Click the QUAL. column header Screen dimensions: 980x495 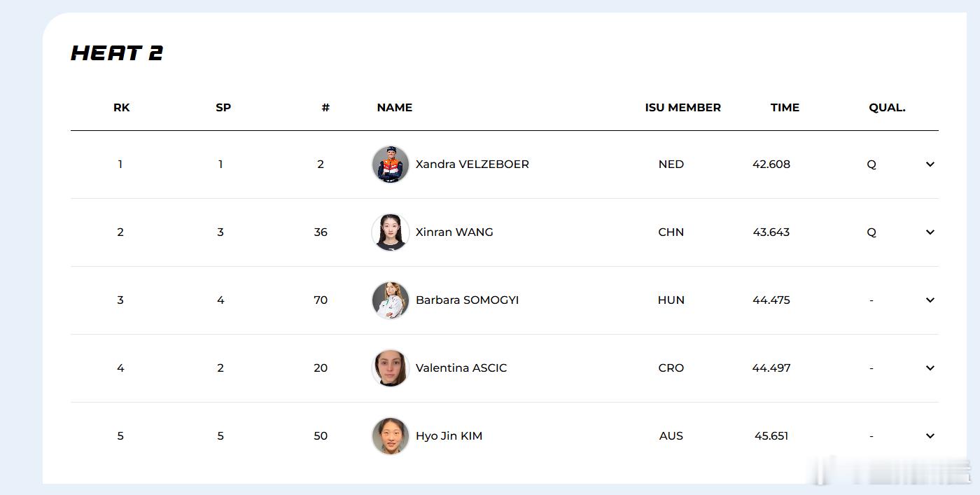coord(887,108)
